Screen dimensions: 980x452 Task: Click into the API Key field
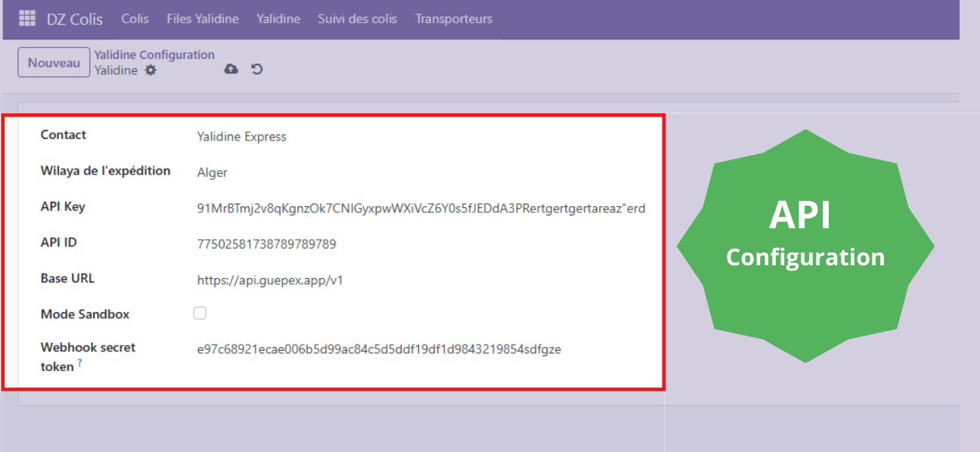click(x=420, y=209)
